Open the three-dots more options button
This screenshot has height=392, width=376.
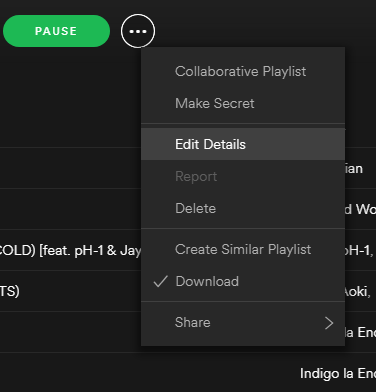[138, 31]
